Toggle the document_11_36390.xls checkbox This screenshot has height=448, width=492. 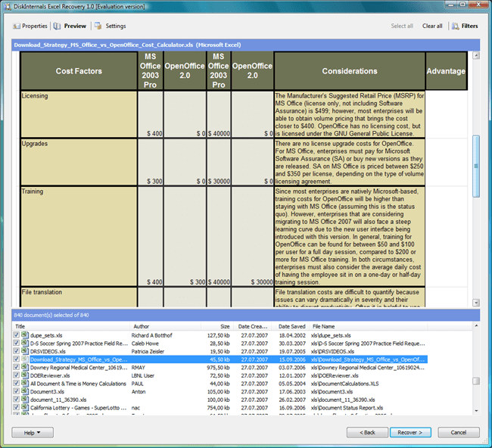(x=17, y=400)
